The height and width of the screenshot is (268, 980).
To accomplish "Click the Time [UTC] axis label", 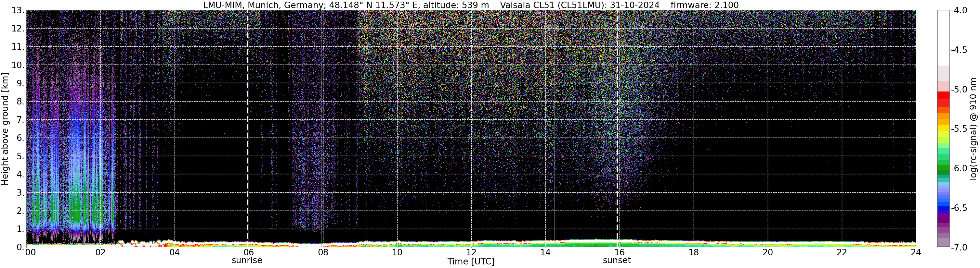I will coord(471,262).
